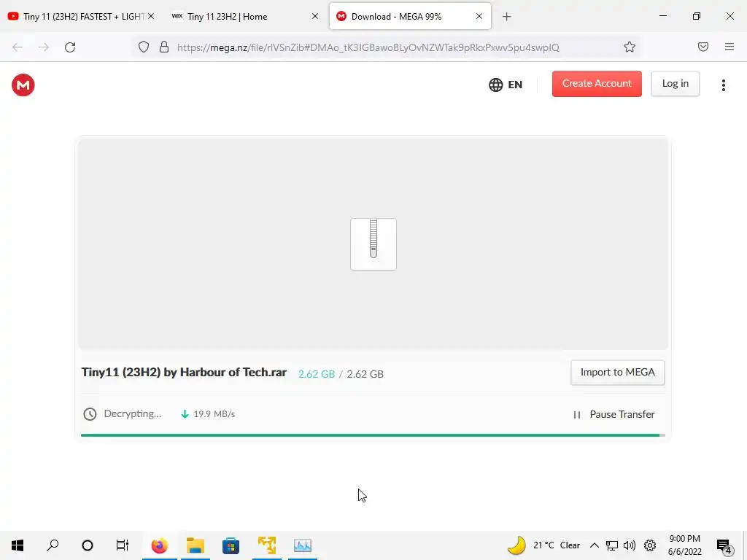Click the weather 21 °C Clear widget
Viewport: 747px width, 560px height.
pyautogui.click(x=543, y=545)
